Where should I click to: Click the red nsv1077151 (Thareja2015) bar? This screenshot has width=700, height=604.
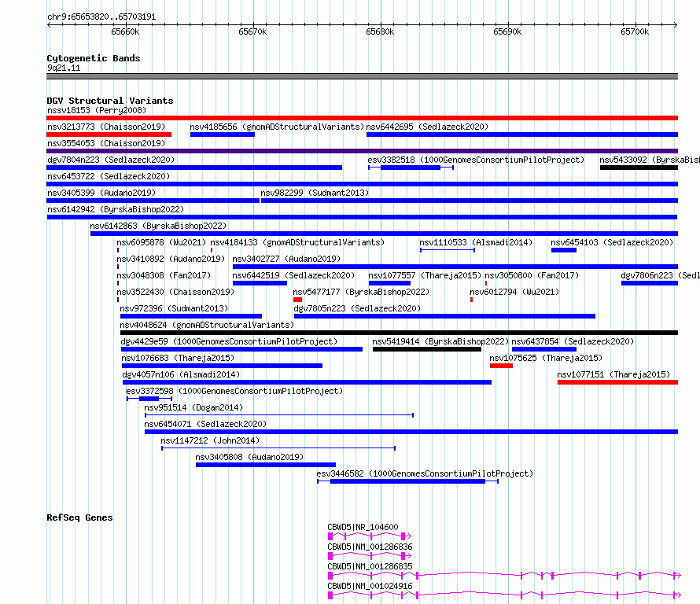pos(618,382)
